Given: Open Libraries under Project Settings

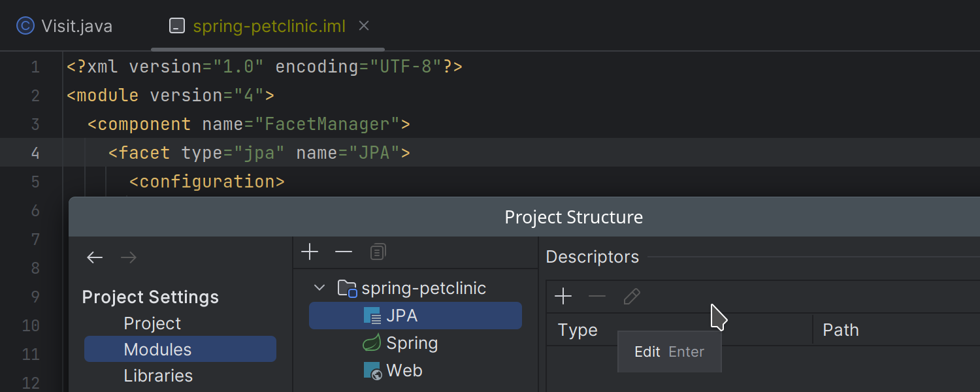Looking at the screenshot, I should coord(158,376).
